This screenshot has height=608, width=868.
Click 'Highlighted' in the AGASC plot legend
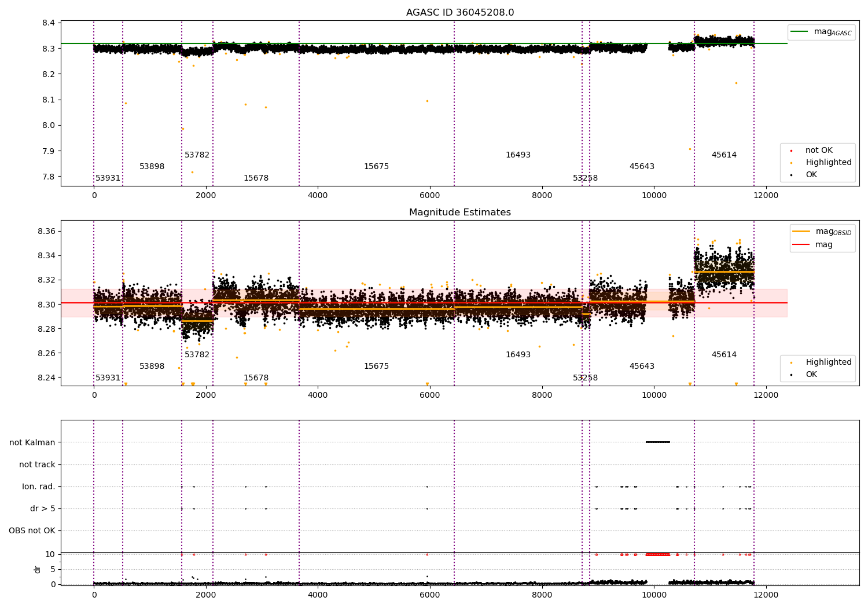coord(829,163)
